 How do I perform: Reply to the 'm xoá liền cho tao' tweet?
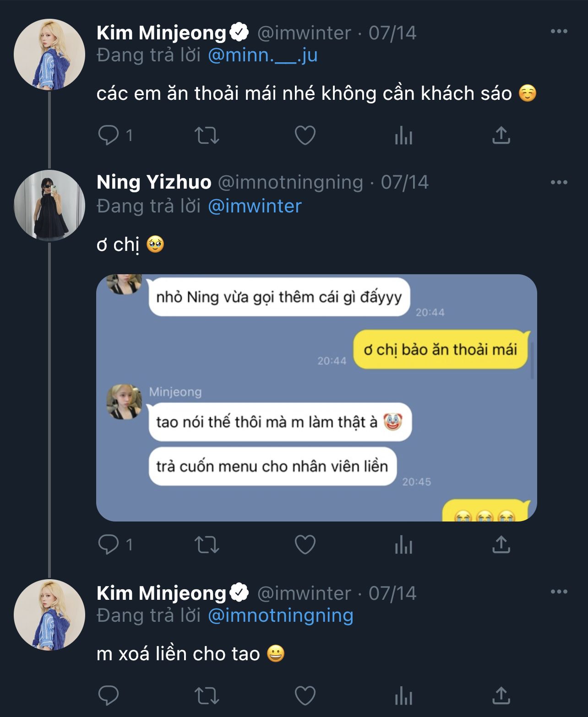[x=109, y=696]
